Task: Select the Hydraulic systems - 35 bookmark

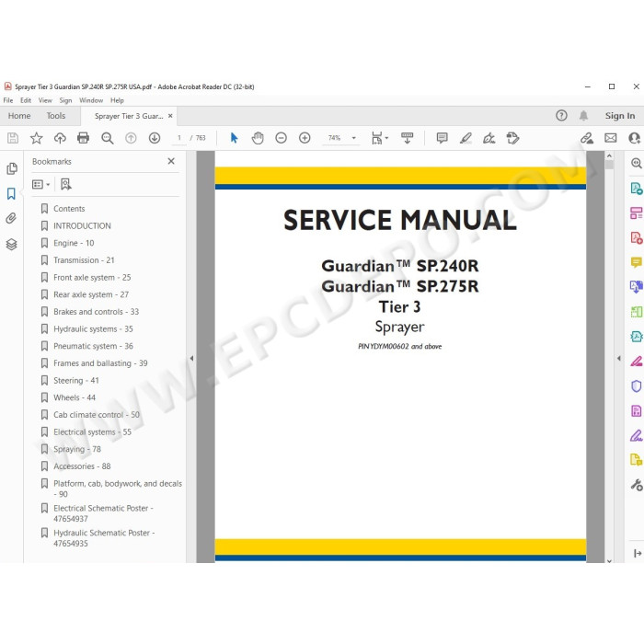Action: coord(93,329)
